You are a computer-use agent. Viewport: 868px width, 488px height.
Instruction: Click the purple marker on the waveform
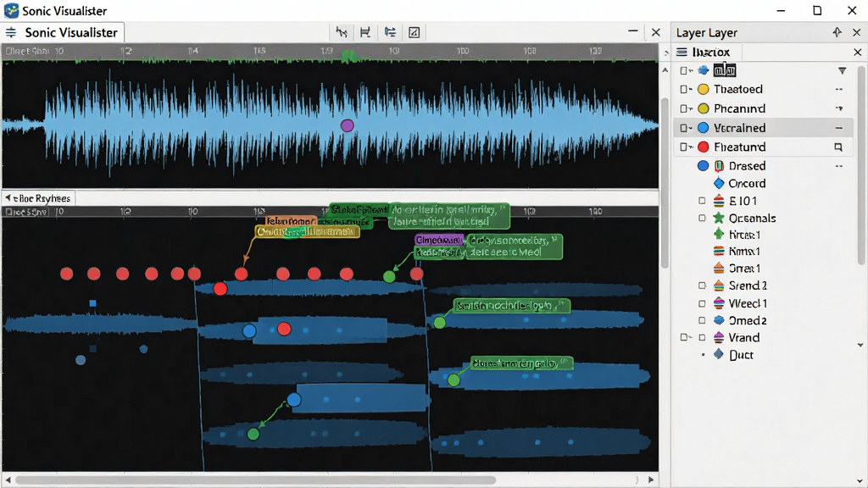click(347, 125)
